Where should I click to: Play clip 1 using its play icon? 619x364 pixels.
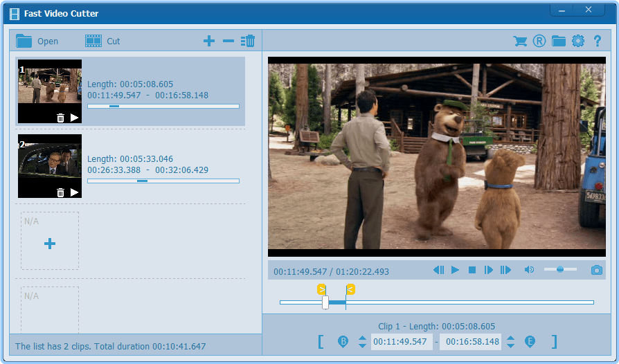pyautogui.click(x=74, y=118)
